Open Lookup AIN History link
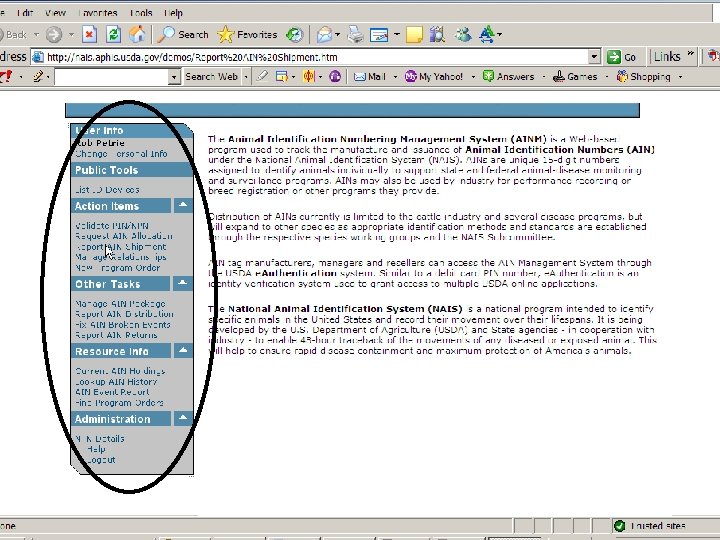The height and width of the screenshot is (540, 720). point(116,382)
